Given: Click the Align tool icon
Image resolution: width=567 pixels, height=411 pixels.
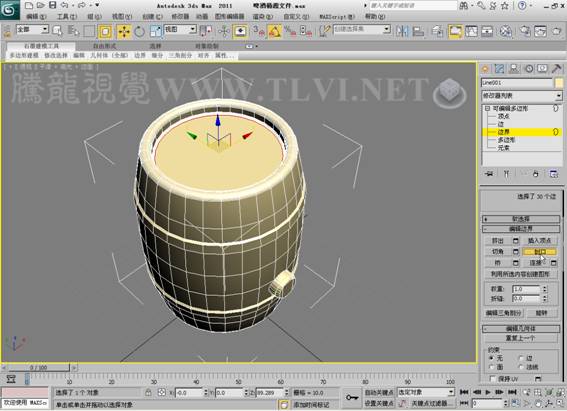Looking at the screenshot, I should pyautogui.click(x=418, y=31).
